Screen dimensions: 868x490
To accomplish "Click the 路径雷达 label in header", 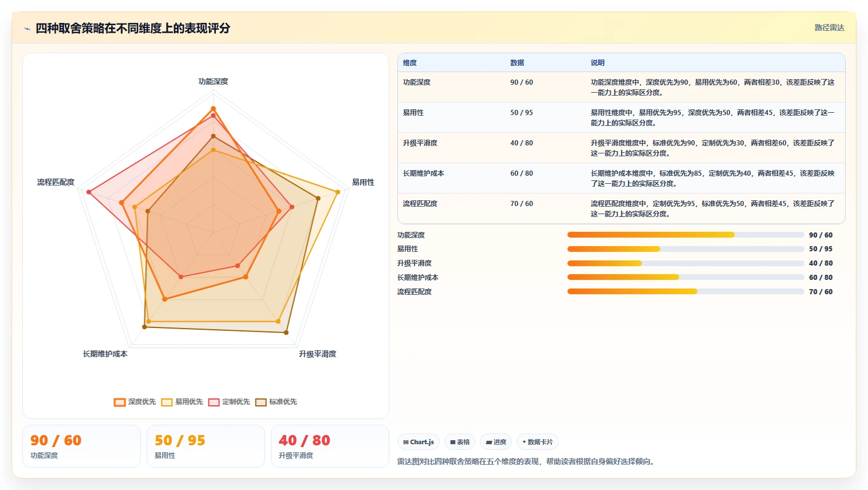I will click(829, 27).
